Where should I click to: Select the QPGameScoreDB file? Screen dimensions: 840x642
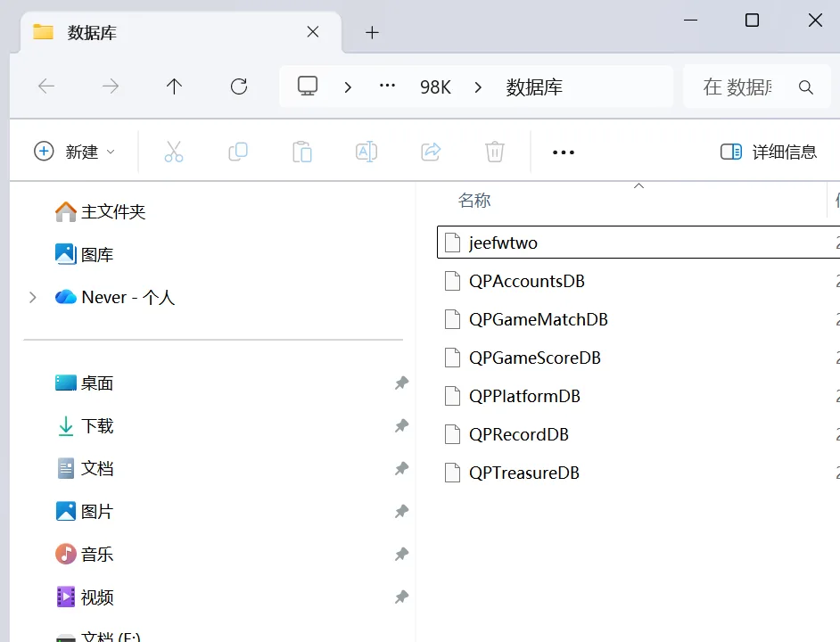click(638, 358)
